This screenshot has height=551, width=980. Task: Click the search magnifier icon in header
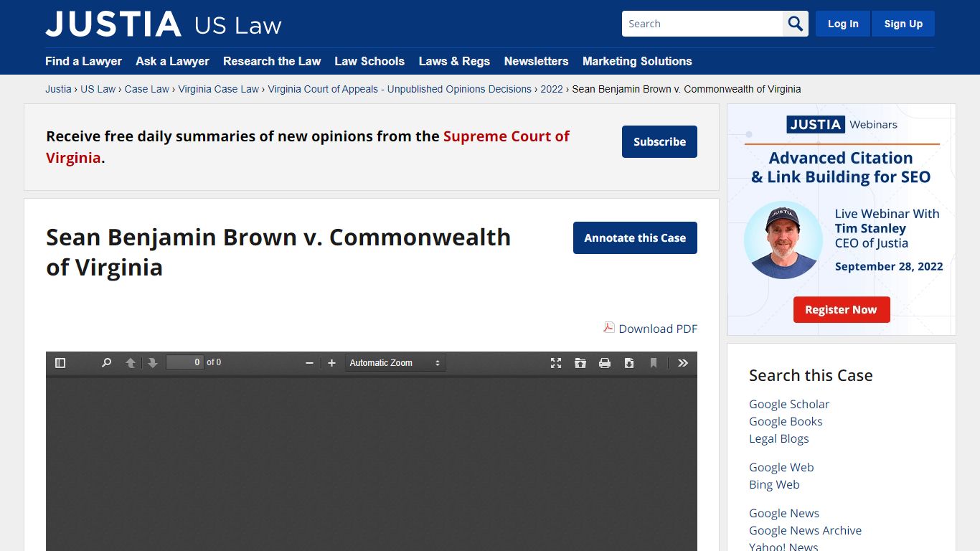[x=796, y=24]
